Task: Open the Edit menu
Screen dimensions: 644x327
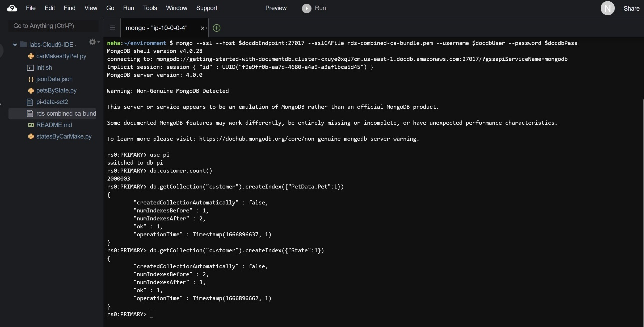Action: click(x=50, y=8)
